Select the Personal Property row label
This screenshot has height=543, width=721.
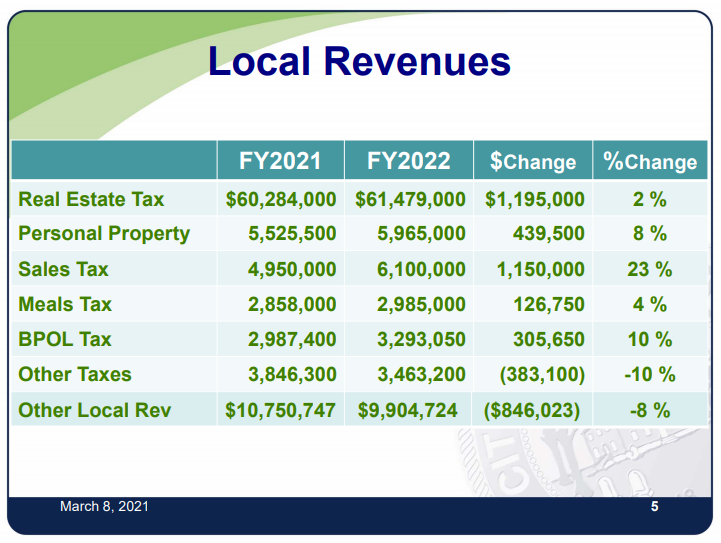click(104, 234)
